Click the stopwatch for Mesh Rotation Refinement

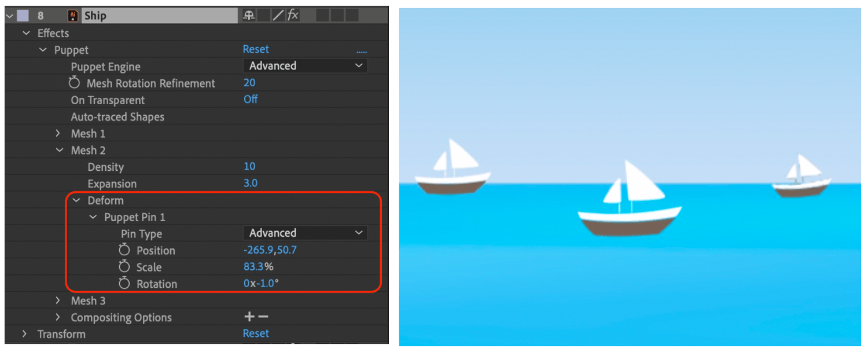pos(75,83)
